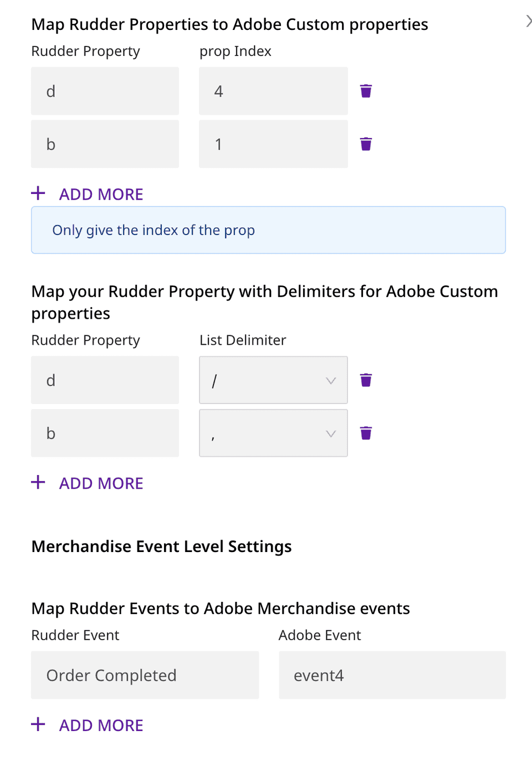532x766 pixels.
Task: Click the plus icon under List Delimiter mappings
Action: coord(38,482)
